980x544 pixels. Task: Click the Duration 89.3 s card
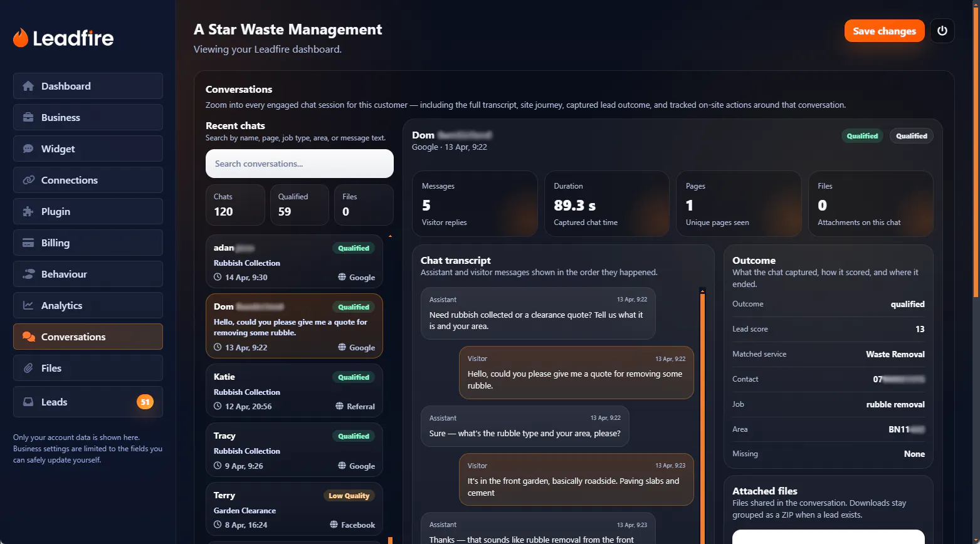pos(607,204)
